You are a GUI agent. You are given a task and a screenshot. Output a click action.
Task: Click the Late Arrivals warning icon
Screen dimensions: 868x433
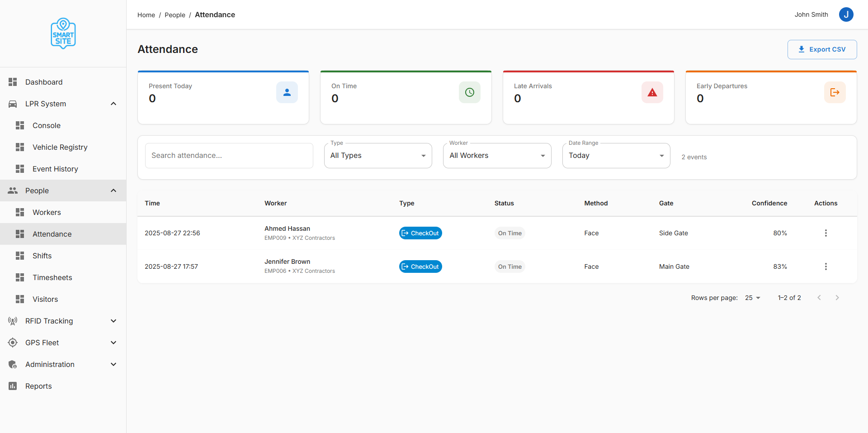(x=652, y=92)
